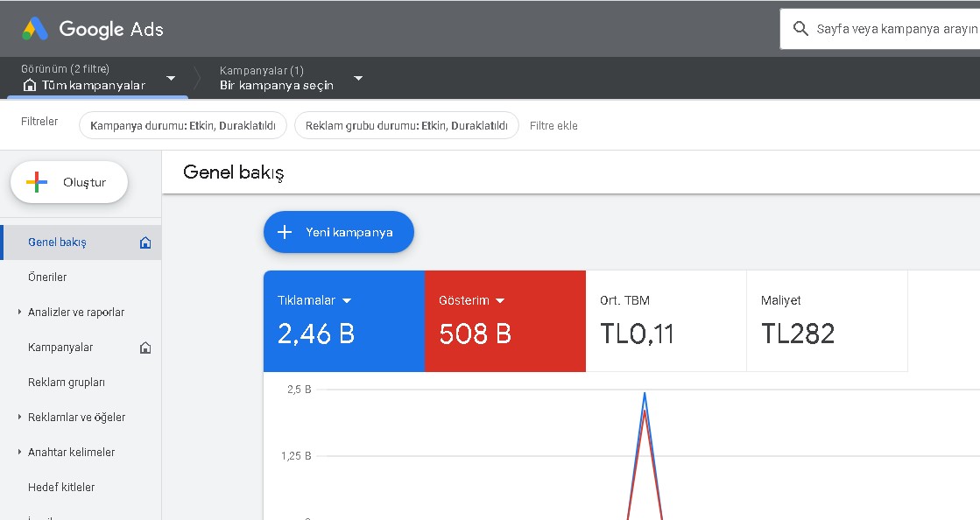Go to Reklam grupları page
This screenshot has height=520, width=980.
click(67, 383)
